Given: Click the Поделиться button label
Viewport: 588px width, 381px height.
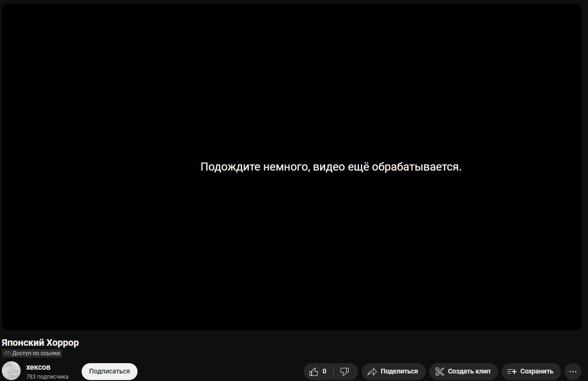Looking at the screenshot, I should tap(399, 372).
